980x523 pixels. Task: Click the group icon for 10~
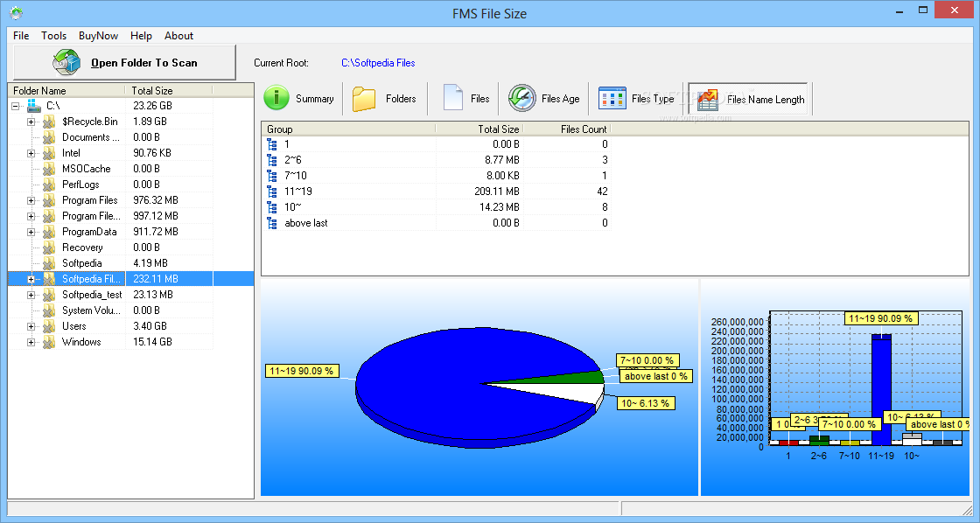click(272, 206)
